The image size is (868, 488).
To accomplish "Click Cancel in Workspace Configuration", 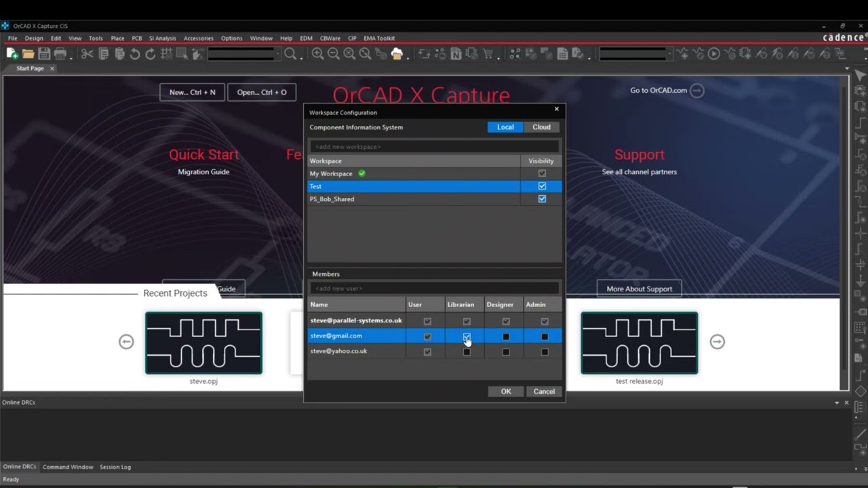I will coord(544,392).
